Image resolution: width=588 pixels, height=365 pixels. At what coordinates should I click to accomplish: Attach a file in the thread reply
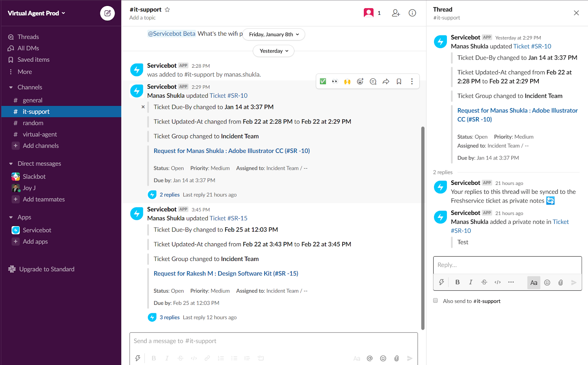(560, 282)
